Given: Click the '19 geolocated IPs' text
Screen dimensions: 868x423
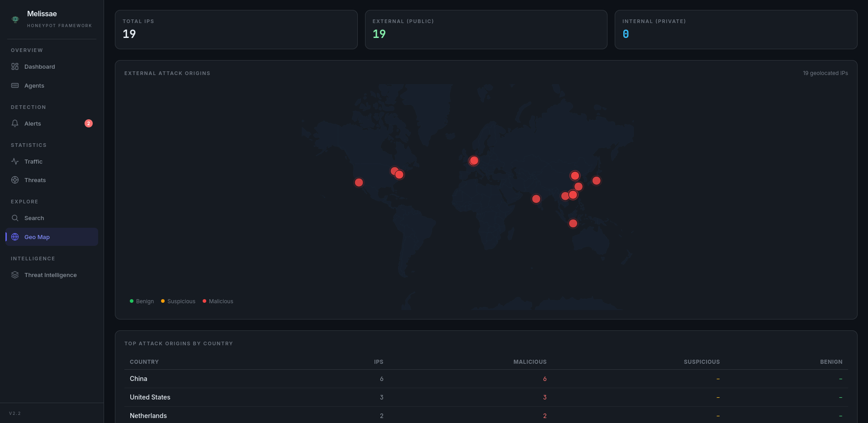Looking at the screenshot, I should coord(825,73).
